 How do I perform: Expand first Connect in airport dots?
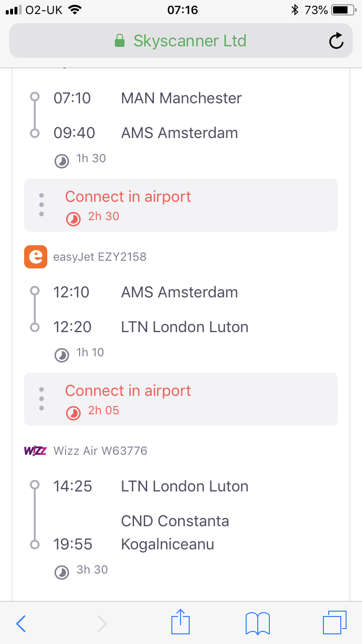[42, 205]
